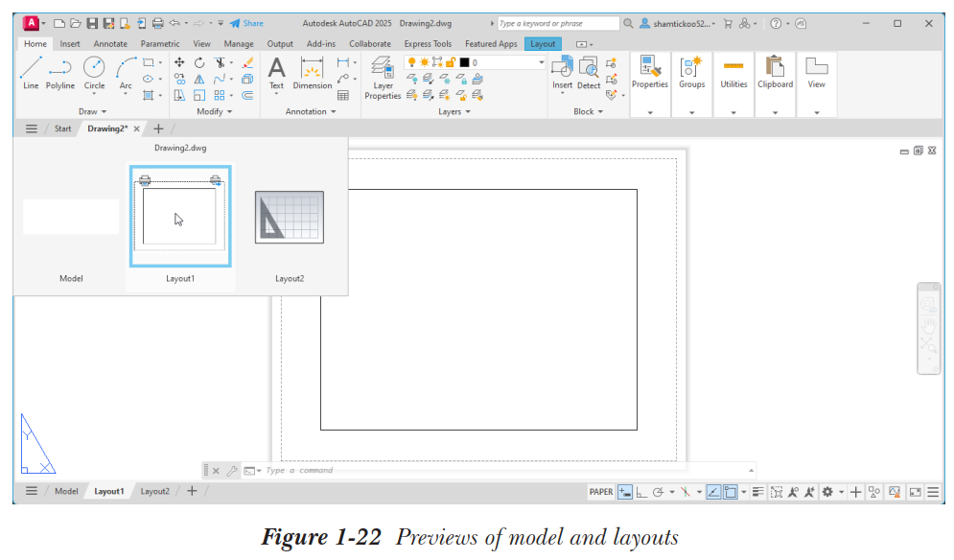Toggle Object Snap in status bar

click(x=730, y=492)
